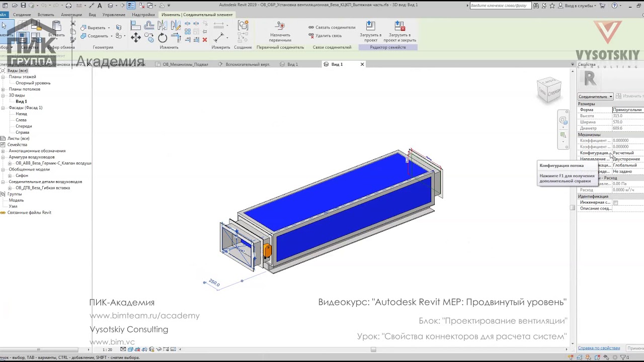Click the Cut scissors icon in clipboard panel
644x362 pixels.
coord(73,24)
